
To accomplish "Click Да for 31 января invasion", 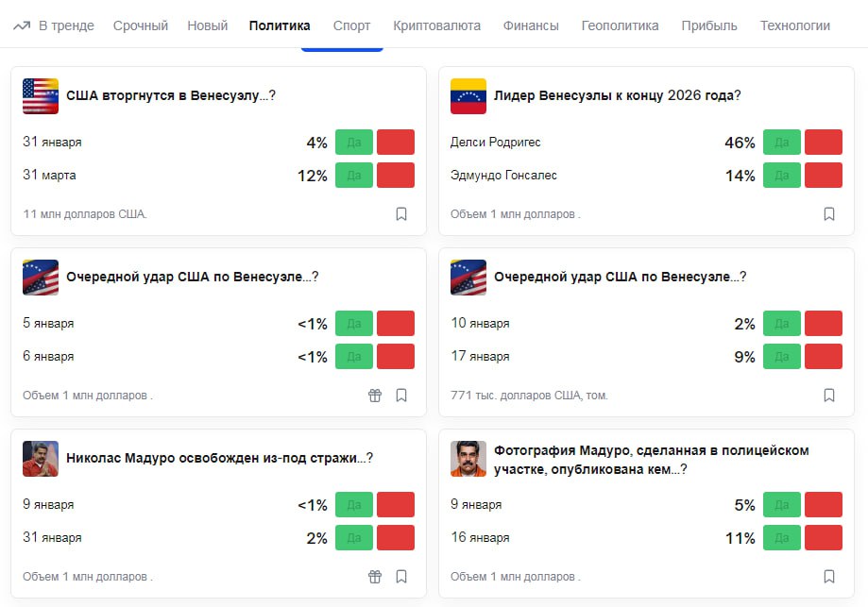I will 354,143.
